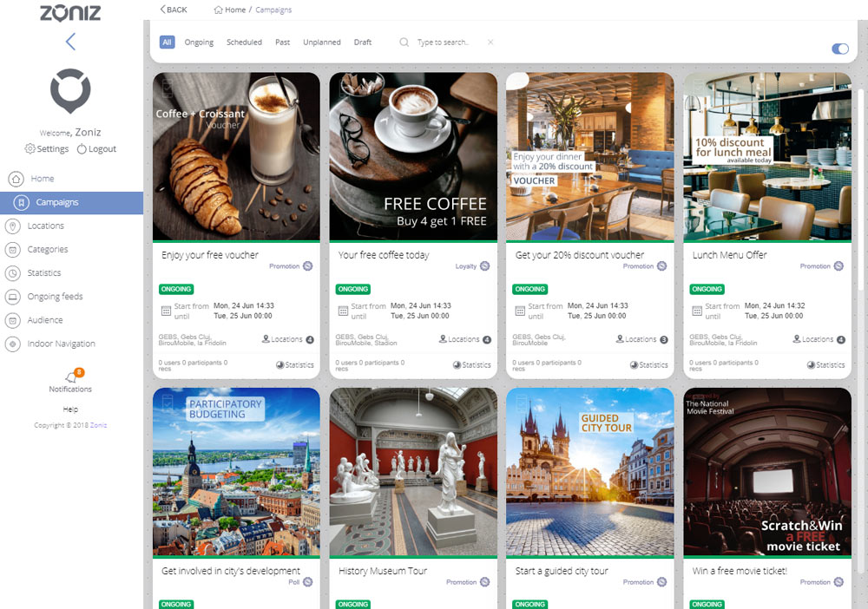Viewport: 868px width, 609px height.
Task: Click the BACK button
Action: [173, 10]
